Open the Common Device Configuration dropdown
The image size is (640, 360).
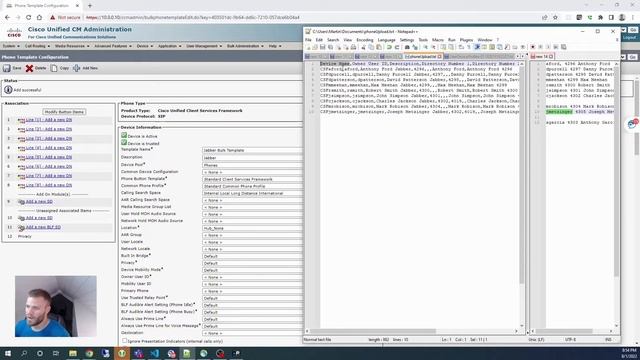tap(253, 172)
